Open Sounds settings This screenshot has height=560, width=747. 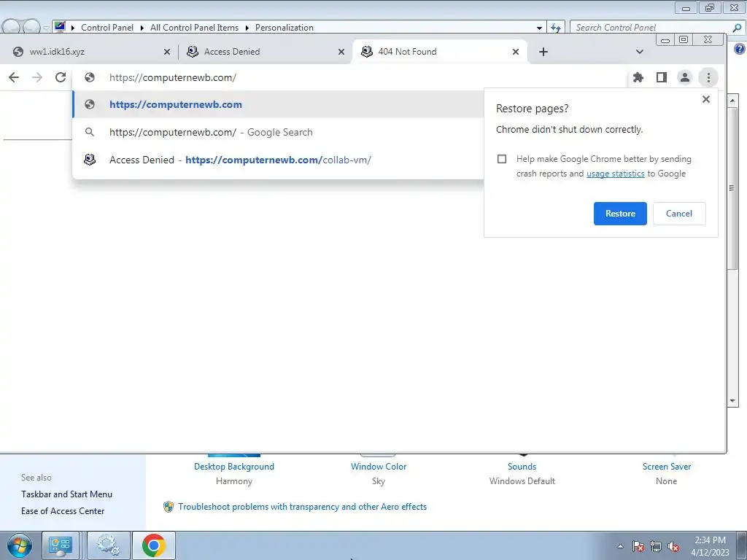(522, 467)
